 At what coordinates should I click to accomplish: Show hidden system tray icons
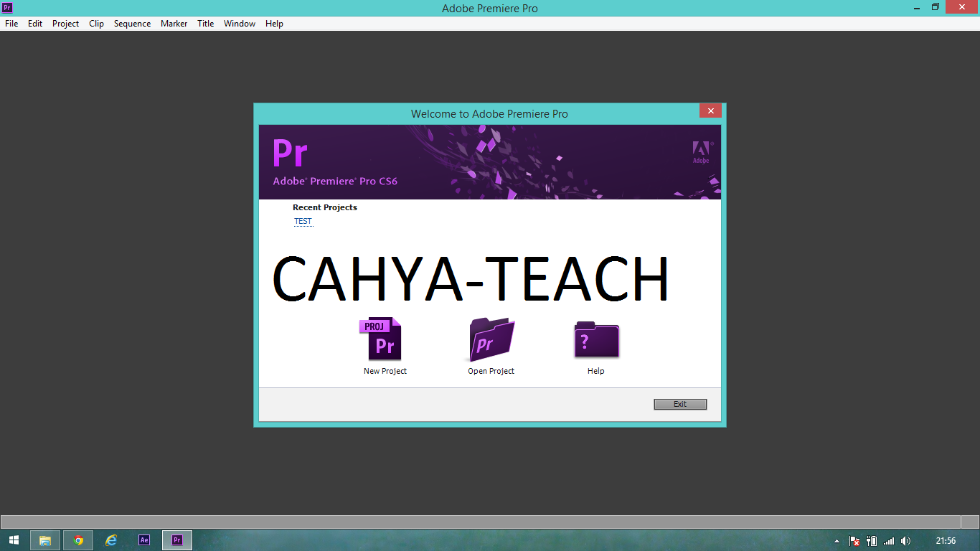point(837,541)
